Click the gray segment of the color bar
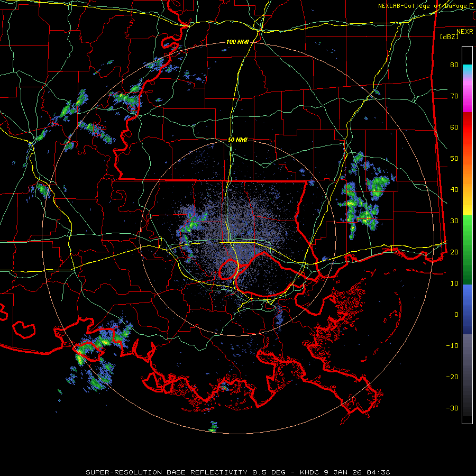 pyautogui.click(x=467, y=375)
